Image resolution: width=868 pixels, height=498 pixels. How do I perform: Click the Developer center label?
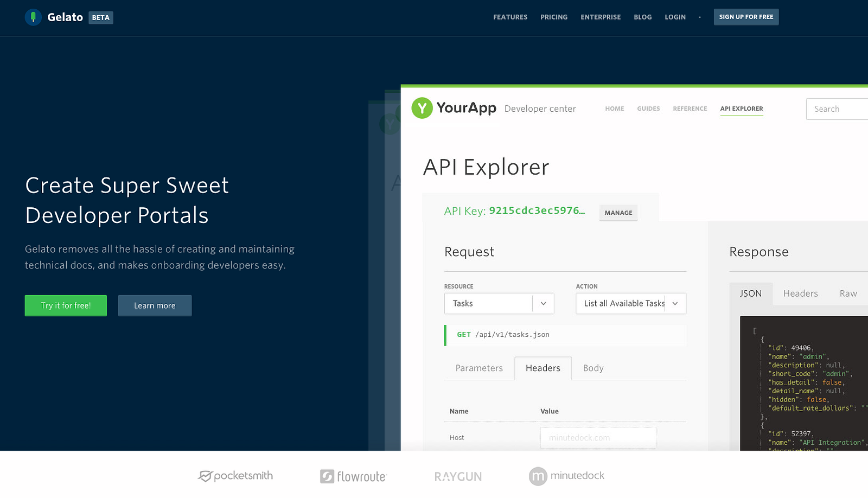[540, 108]
